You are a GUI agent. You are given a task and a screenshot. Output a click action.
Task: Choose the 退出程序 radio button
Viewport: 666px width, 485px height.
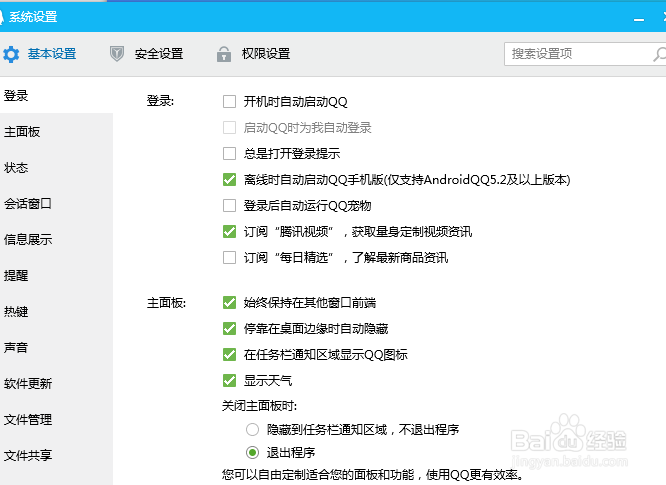pos(252,453)
